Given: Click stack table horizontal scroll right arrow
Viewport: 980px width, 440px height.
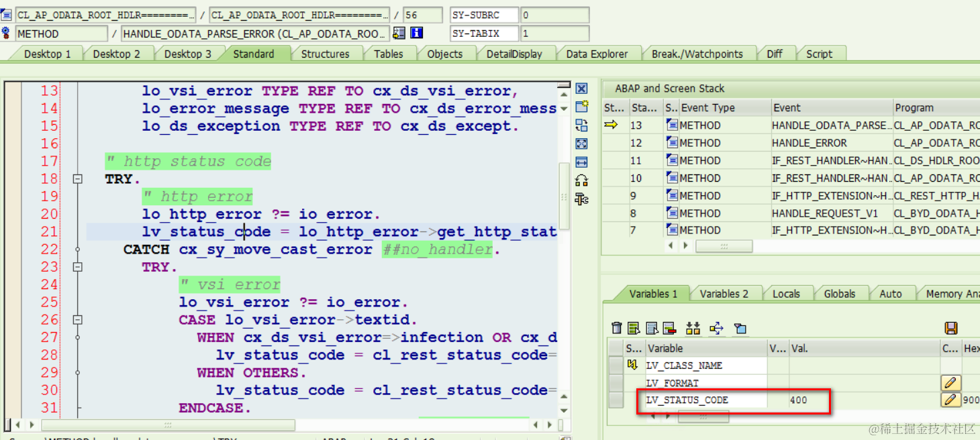Looking at the screenshot, I should (685, 246).
